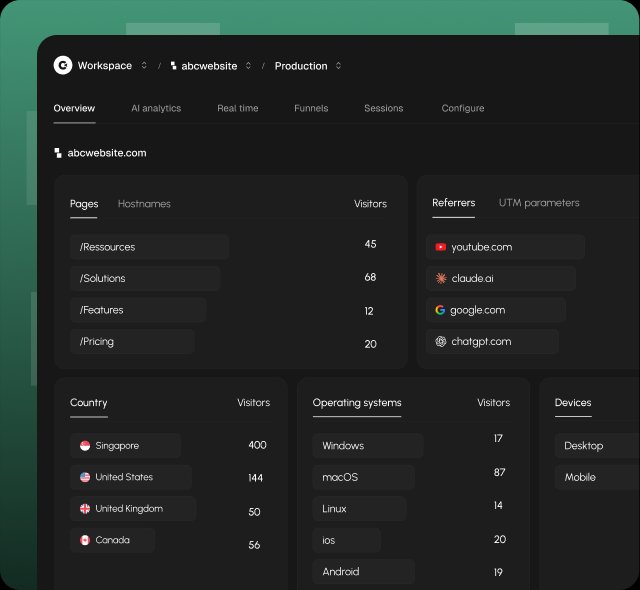
Task: Switch to UTM parameters tab
Action: click(539, 203)
